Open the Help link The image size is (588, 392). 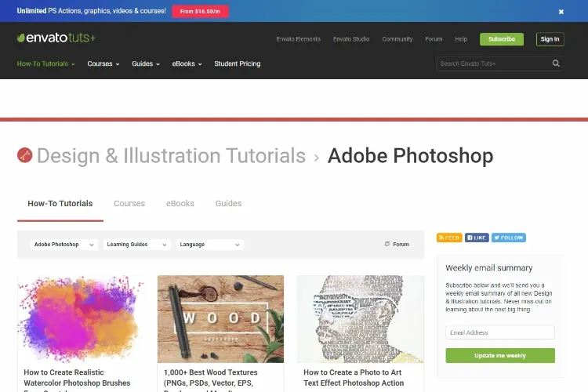461,39
